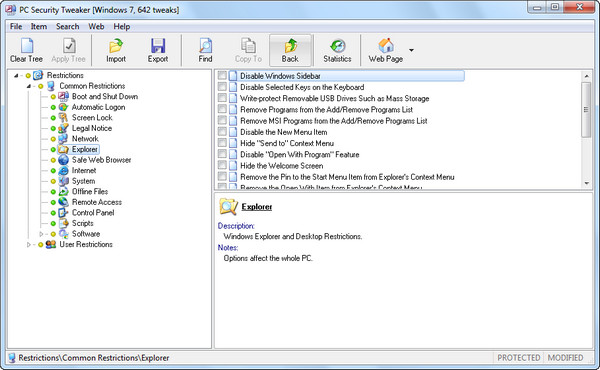This screenshot has width=600, height=370.
Task: Click the Automatic Logon icon
Action: click(63, 107)
